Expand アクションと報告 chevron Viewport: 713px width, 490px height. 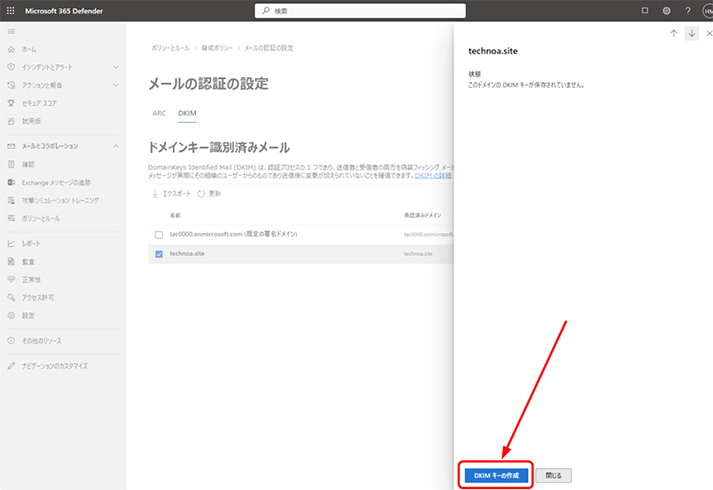[115, 85]
